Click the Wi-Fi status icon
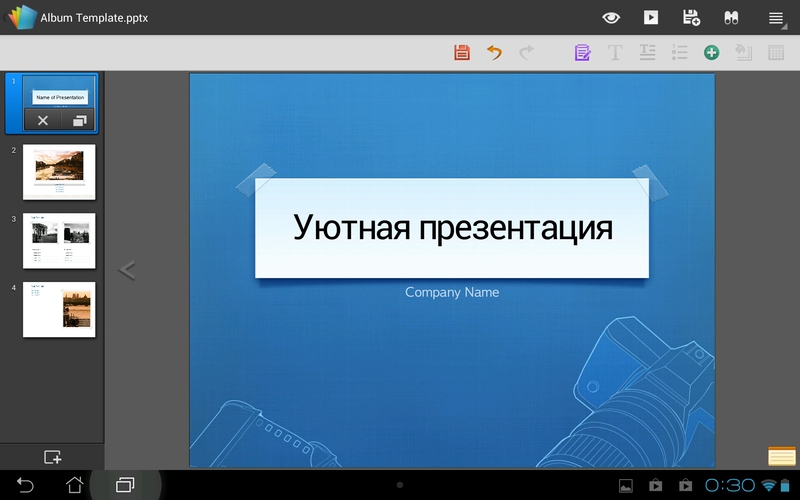800x500 pixels. pos(768,485)
